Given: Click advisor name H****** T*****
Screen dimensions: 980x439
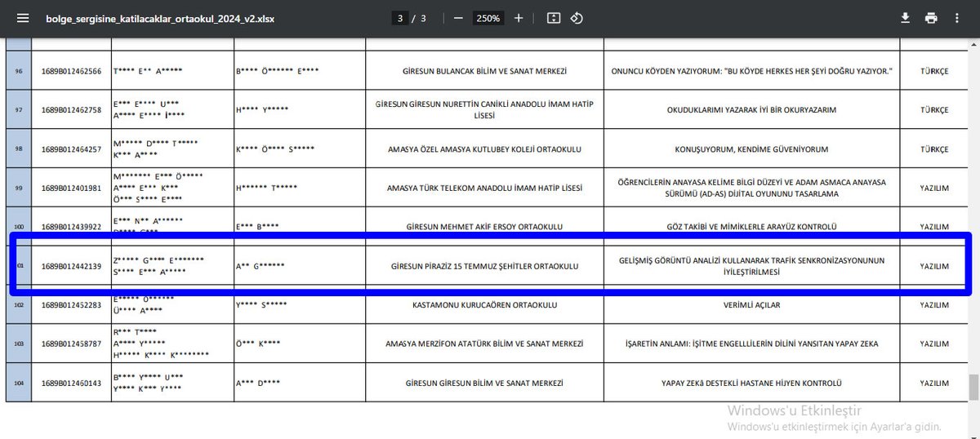Looking at the screenshot, I should (266, 188).
